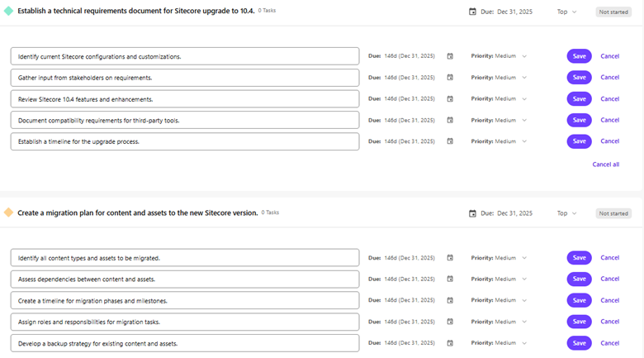
Task: Click calendar icon for 'Identify current Sitecore configurations' task
Action: (x=450, y=56)
